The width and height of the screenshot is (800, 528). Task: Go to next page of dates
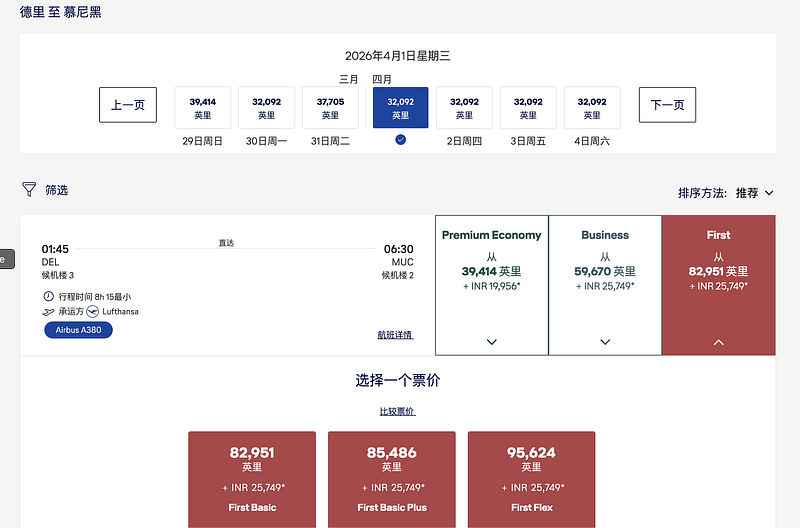click(667, 105)
